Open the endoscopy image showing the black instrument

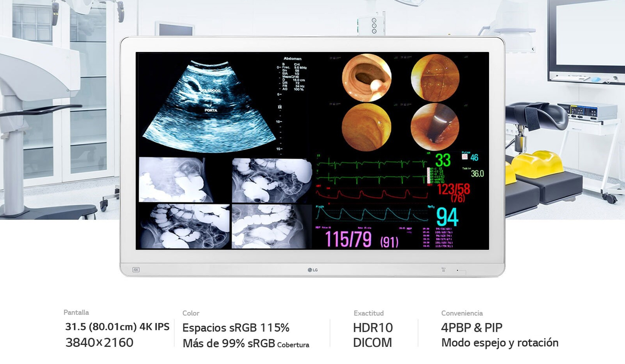(x=435, y=127)
